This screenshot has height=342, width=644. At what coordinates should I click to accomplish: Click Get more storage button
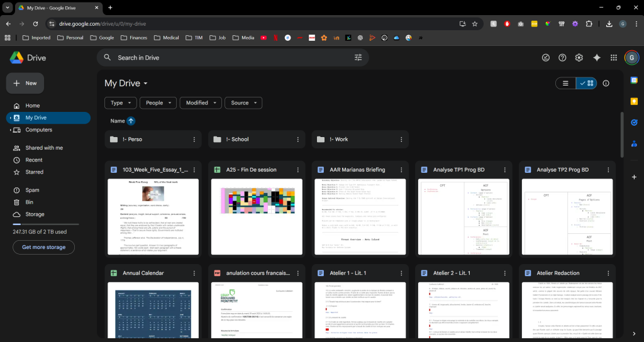(x=43, y=247)
